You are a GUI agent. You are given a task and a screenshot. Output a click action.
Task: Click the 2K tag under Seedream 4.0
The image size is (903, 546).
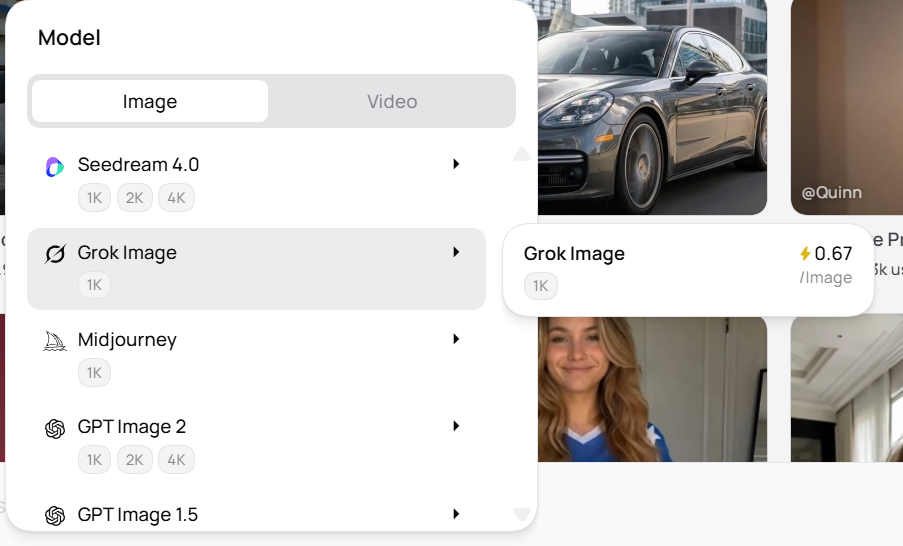(135, 198)
